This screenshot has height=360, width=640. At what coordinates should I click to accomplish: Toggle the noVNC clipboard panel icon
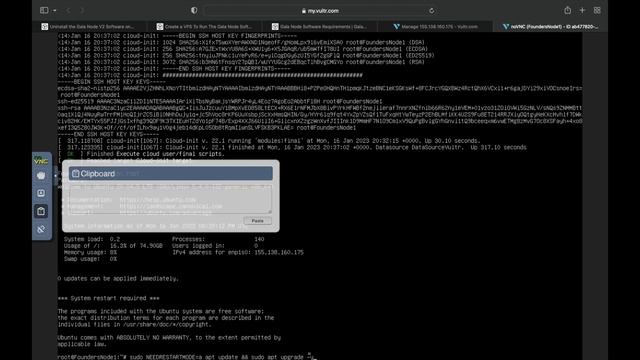click(x=41, y=211)
